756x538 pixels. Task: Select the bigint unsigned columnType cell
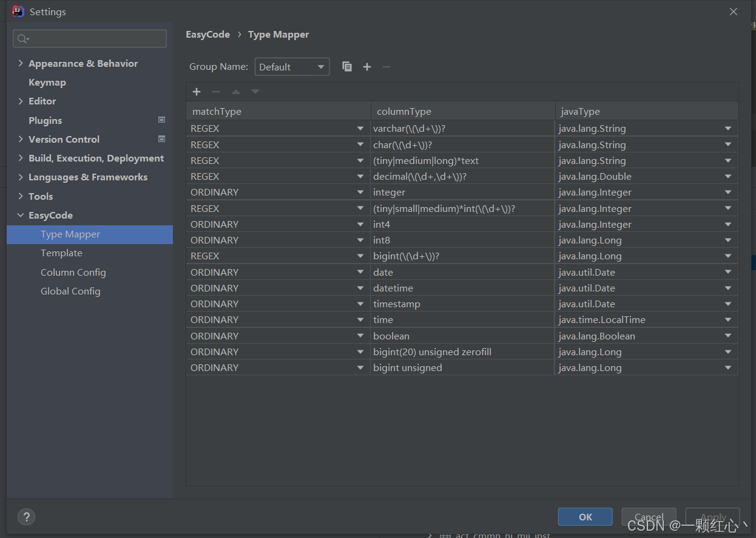462,368
